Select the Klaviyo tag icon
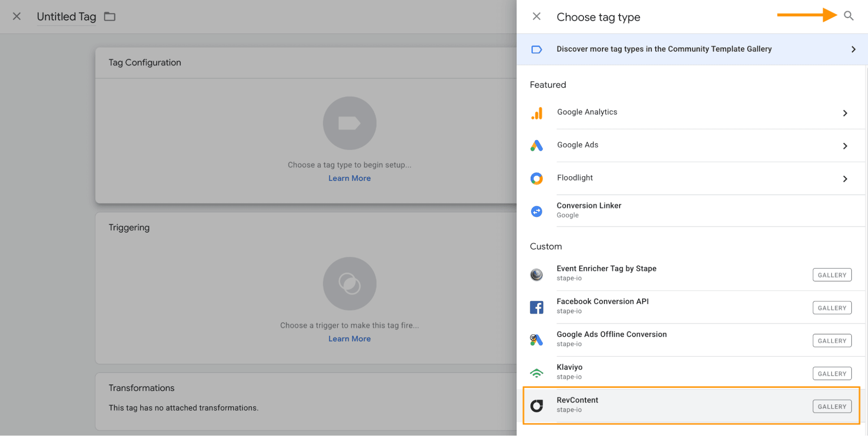This screenshot has height=436, width=868. pos(537,372)
